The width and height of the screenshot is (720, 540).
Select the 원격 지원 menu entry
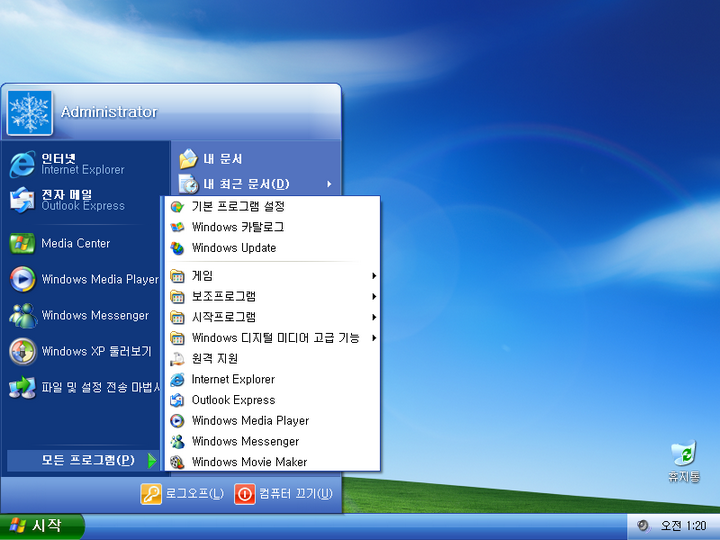pos(272,359)
